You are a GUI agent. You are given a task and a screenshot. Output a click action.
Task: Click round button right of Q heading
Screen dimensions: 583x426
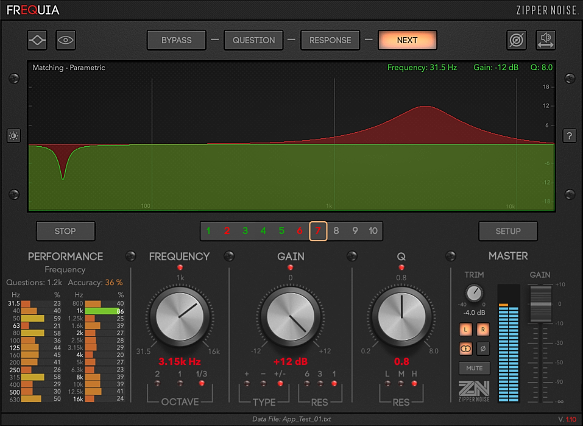point(451,256)
